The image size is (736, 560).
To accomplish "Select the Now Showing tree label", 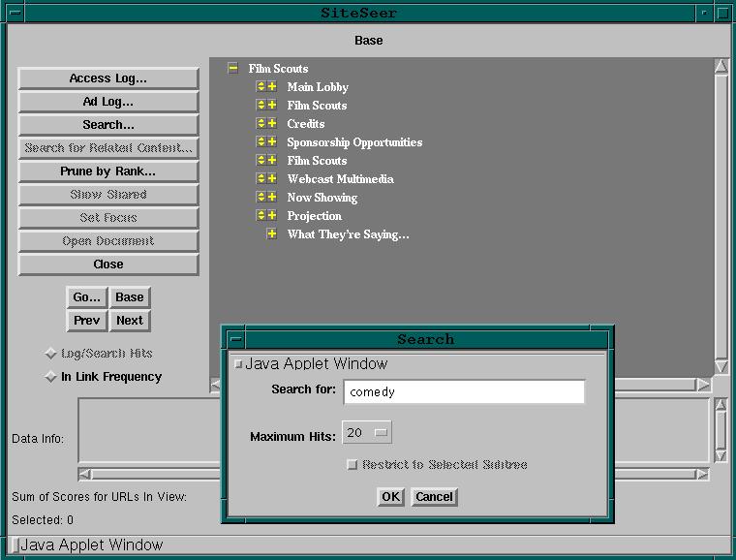I will [322, 197].
